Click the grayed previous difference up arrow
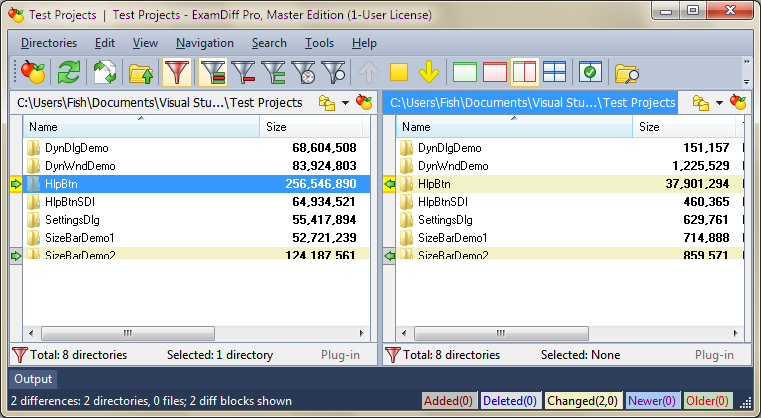 369,72
